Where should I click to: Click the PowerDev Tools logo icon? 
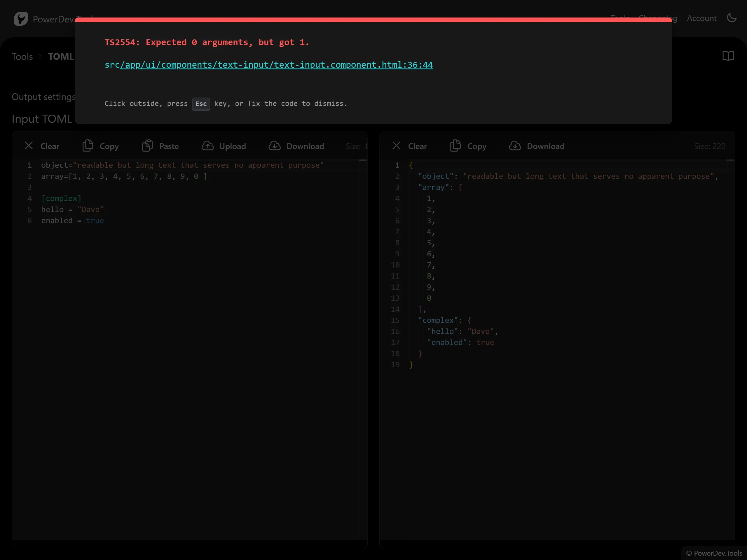click(21, 19)
